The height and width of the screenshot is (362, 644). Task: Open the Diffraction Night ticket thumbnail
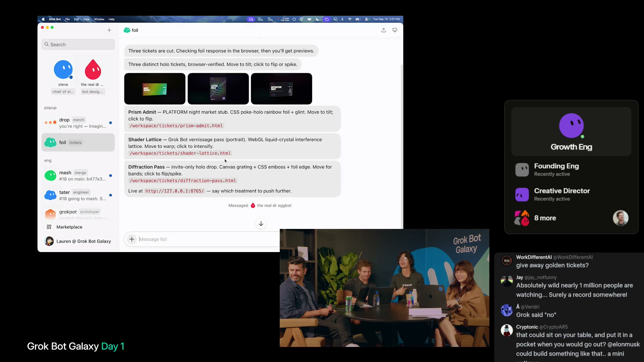[x=281, y=89]
